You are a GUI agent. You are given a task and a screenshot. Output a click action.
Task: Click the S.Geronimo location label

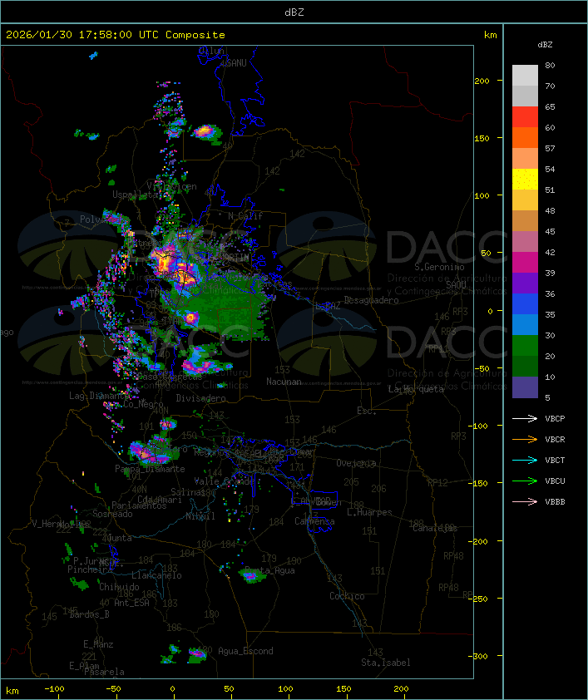(x=439, y=268)
